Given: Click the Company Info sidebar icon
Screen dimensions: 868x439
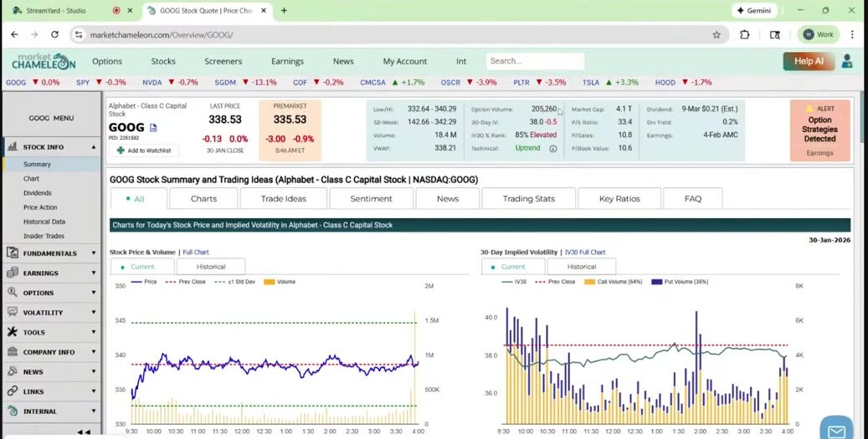Looking at the screenshot, I should pos(13,352).
